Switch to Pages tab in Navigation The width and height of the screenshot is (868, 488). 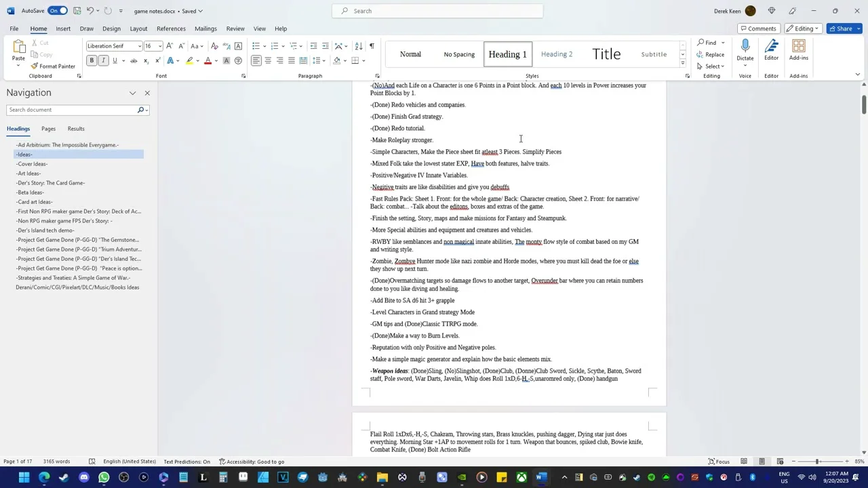pos(48,129)
